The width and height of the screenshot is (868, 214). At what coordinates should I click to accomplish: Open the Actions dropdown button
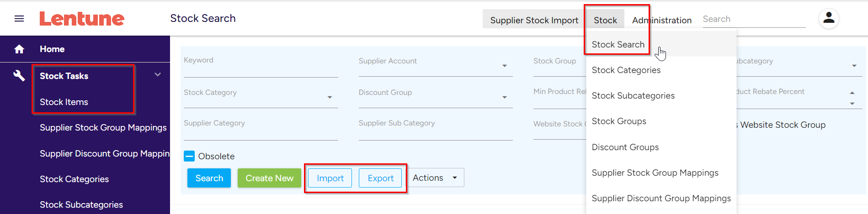point(436,177)
